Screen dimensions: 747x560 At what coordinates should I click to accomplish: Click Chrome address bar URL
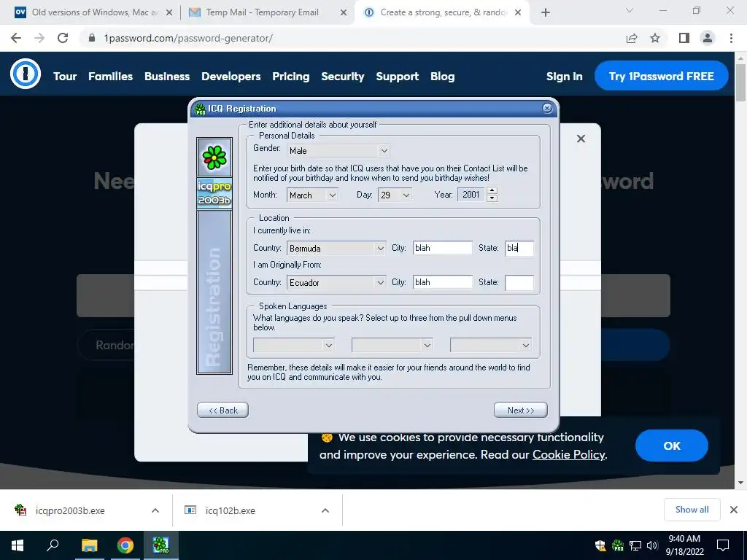pyautogui.click(x=188, y=38)
